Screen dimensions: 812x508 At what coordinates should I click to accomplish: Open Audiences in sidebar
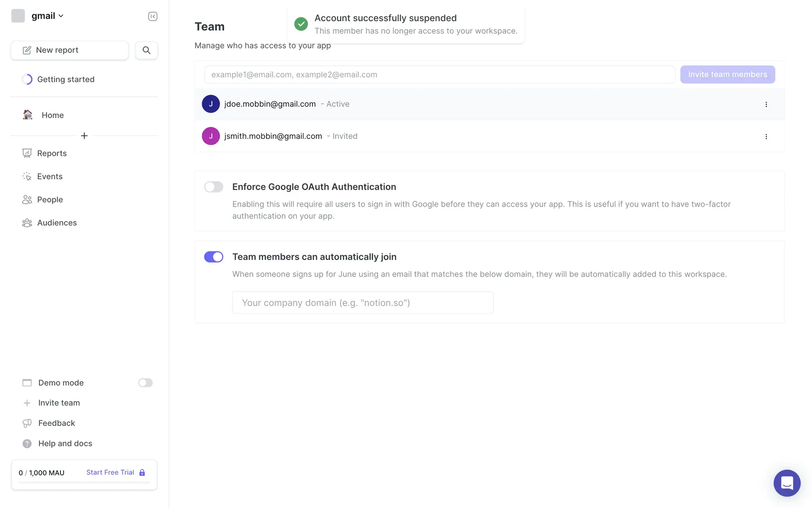[x=57, y=223]
